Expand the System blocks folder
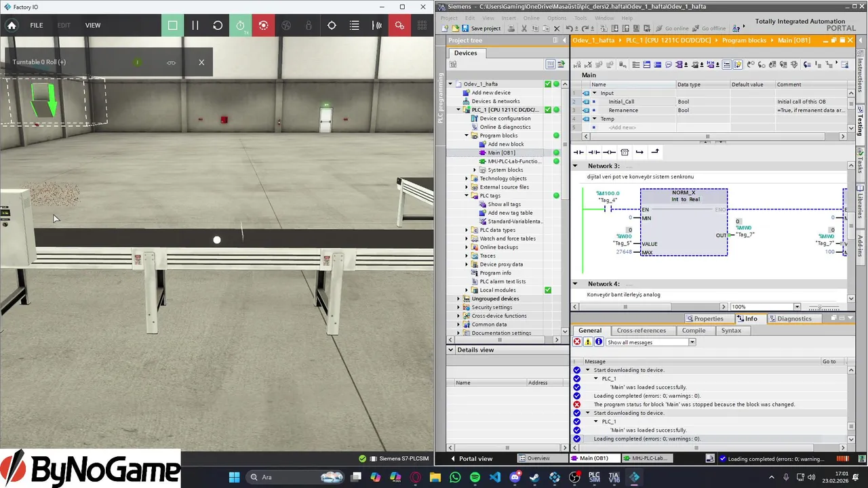The width and height of the screenshot is (868, 488). 475,169
